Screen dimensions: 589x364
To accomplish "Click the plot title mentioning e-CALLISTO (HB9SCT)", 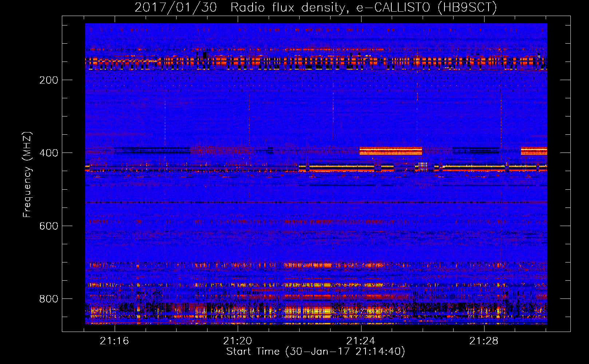I will [x=316, y=7].
